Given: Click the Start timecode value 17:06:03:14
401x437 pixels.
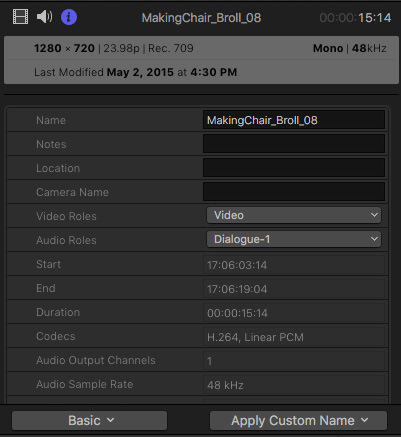Looking at the screenshot, I should click(x=237, y=265).
